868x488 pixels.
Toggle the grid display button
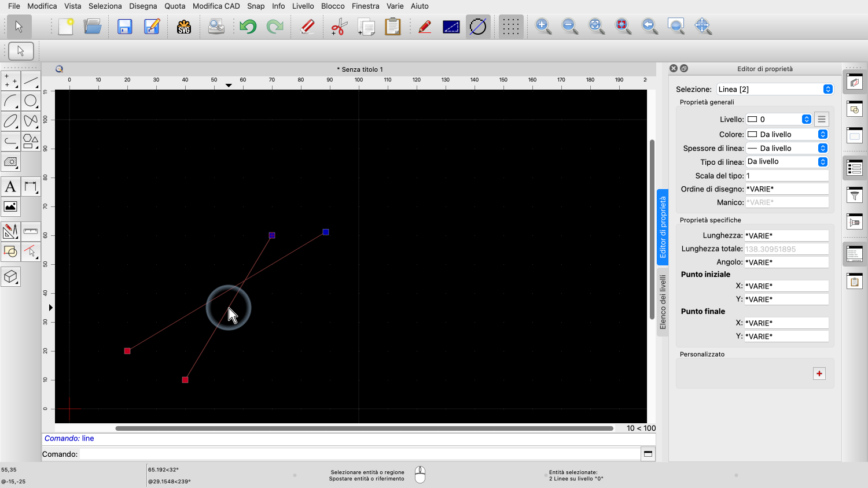tap(510, 27)
